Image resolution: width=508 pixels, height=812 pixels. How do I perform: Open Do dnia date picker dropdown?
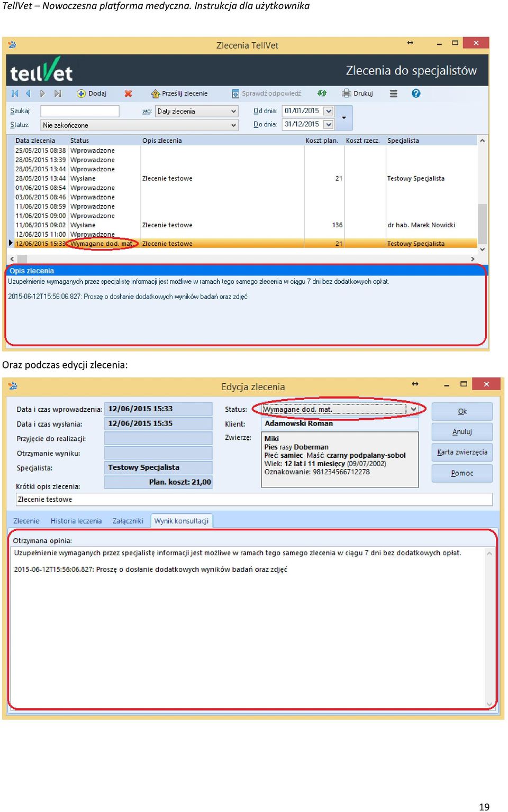(329, 124)
